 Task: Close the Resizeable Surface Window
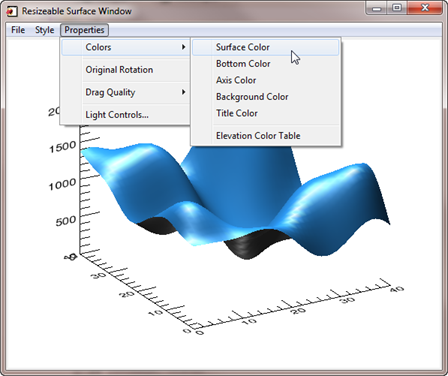[x=425, y=8]
